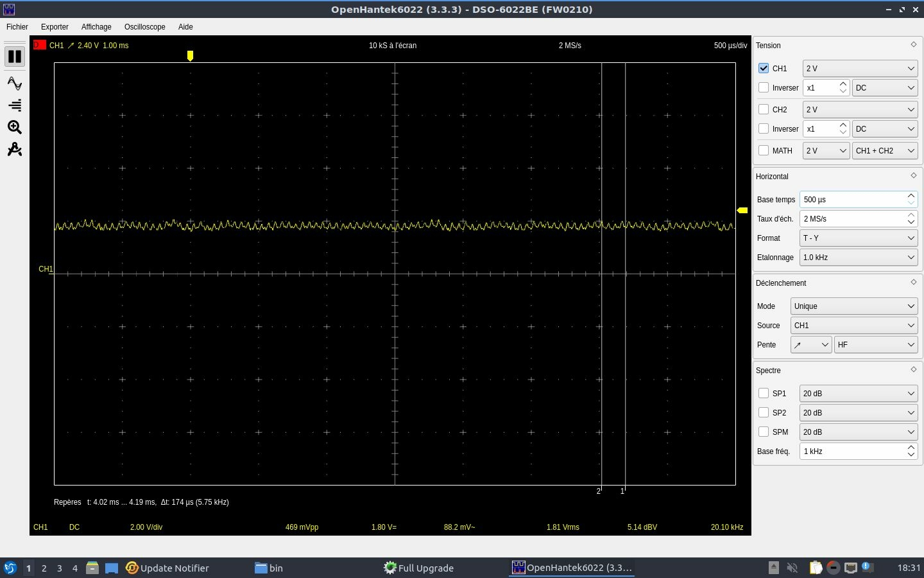Click the yellow trigger position marker
The height and width of the screenshot is (578, 924).
[x=190, y=56]
